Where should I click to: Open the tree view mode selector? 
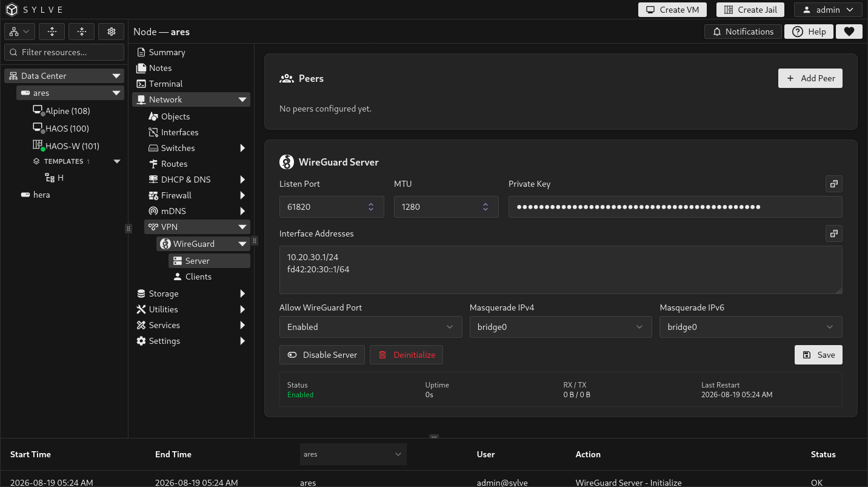click(19, 32)
